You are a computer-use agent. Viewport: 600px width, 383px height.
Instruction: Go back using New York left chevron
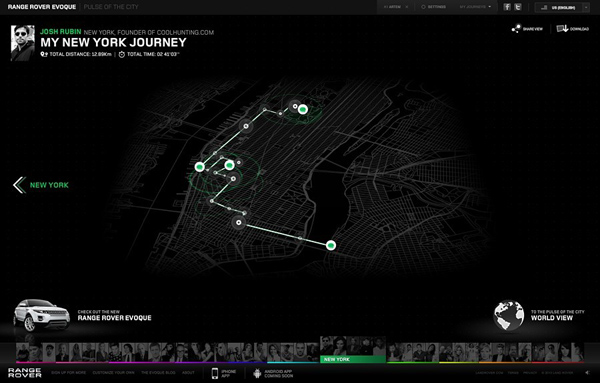point(20,185)
